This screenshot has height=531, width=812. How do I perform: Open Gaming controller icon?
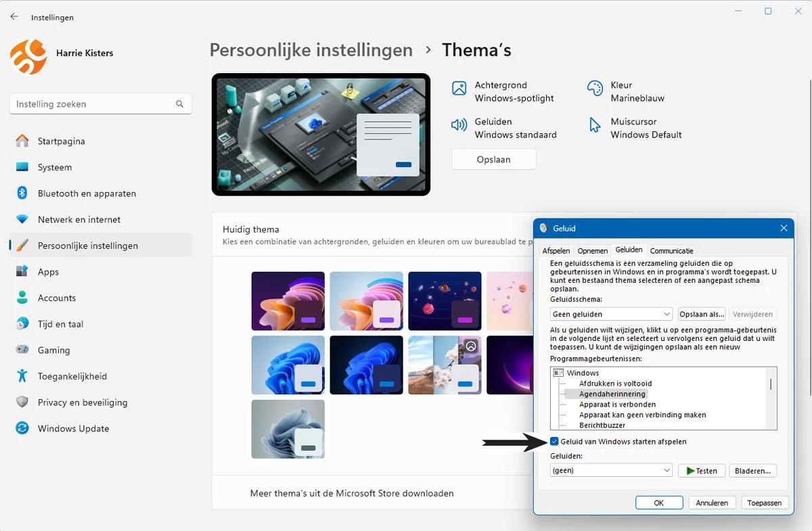(22, 350)
